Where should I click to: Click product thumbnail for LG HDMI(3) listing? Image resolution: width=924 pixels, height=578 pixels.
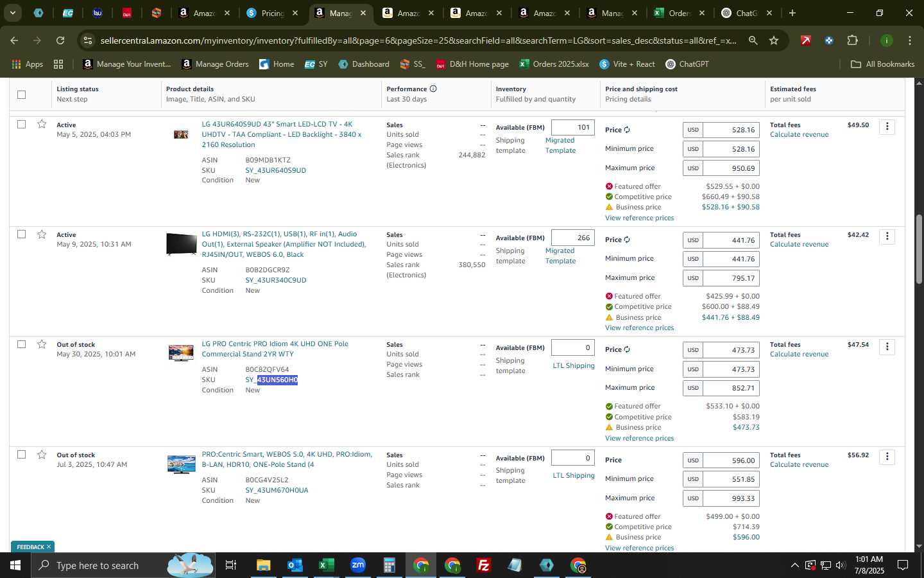pos(181,244)
